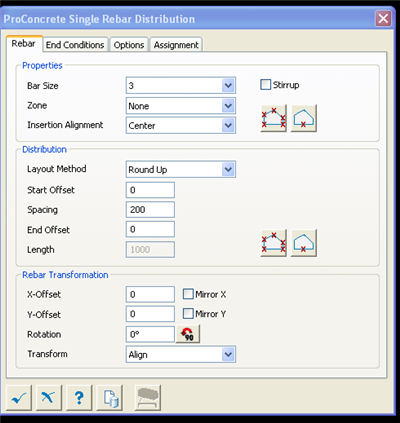Image resolution: width=400 pixels, height=423 pixels.
Task: Click the Zone label text
Action: point(37,105)
